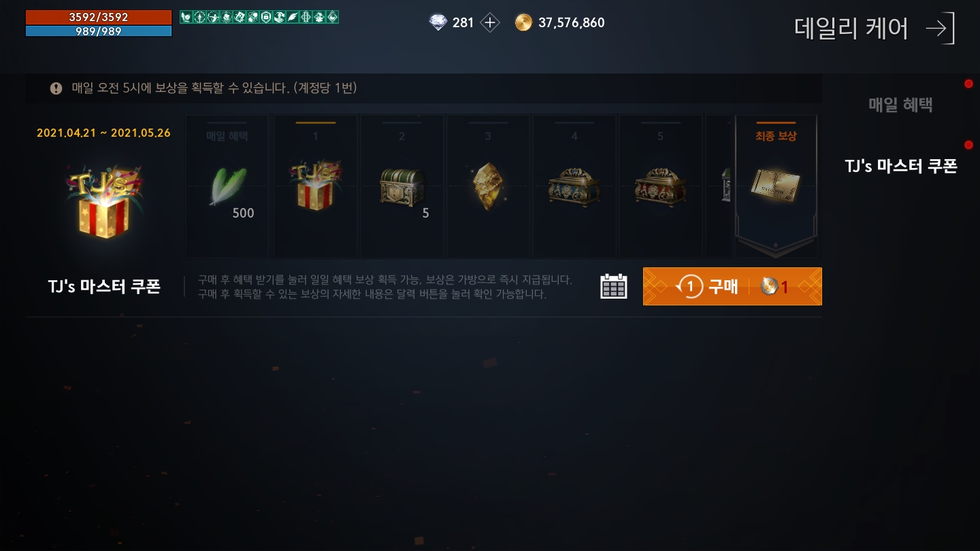
Task: Select the day 1 TJ's gift box
Action: pos(315,184)
